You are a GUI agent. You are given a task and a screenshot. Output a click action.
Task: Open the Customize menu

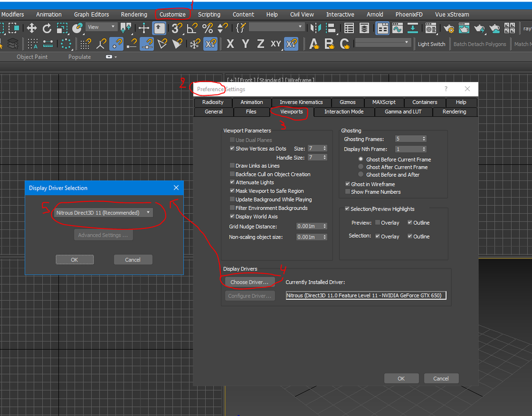(x=173, y=14)
